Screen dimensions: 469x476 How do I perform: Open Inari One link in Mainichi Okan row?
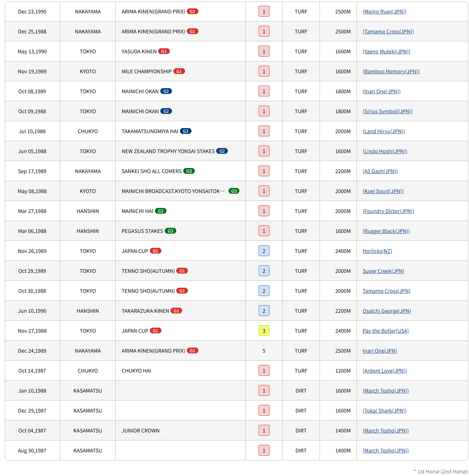pos(382,91)
